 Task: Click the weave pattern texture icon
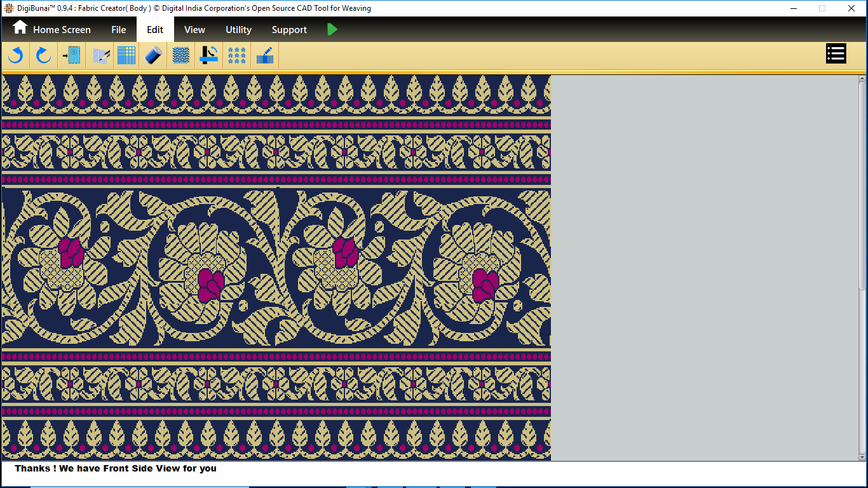coord(181,55)
